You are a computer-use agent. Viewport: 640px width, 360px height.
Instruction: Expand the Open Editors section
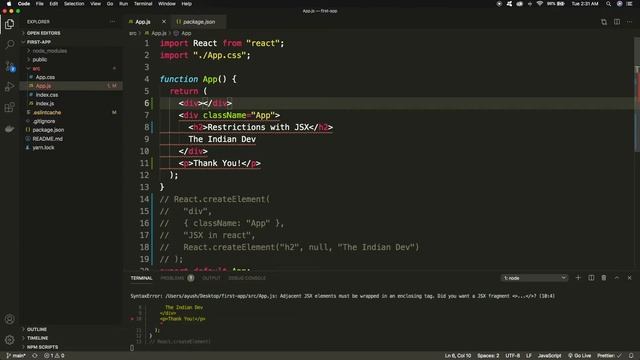(43, 33)
